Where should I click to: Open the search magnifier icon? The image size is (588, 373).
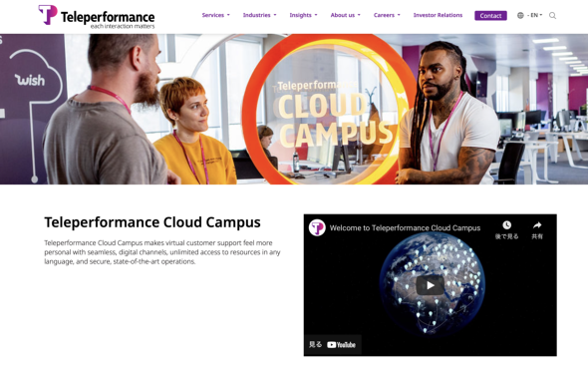pyautogui.click(x=552, y=15)
